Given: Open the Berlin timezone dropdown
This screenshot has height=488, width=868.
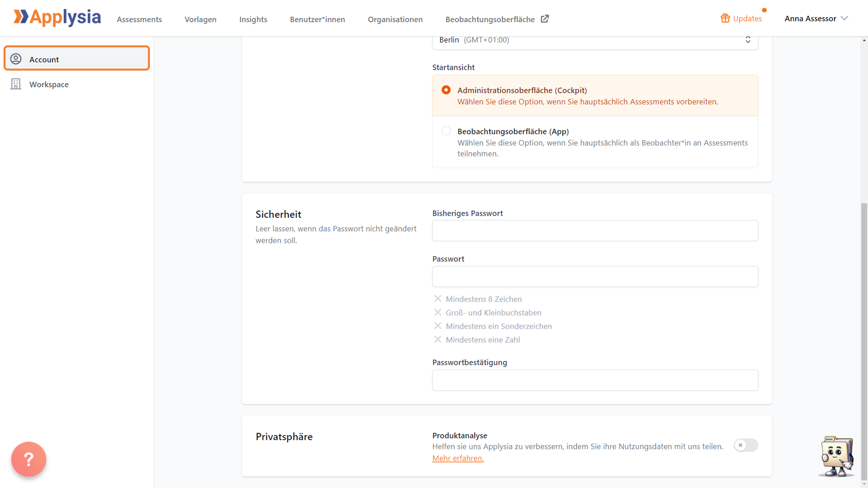Looking at the screenshot, I should point(595,40).
